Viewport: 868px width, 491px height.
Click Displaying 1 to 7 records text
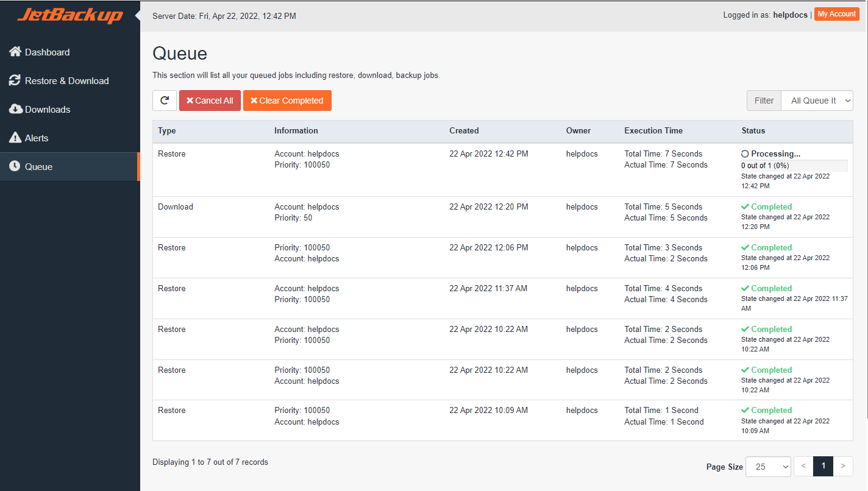(210, 462)
